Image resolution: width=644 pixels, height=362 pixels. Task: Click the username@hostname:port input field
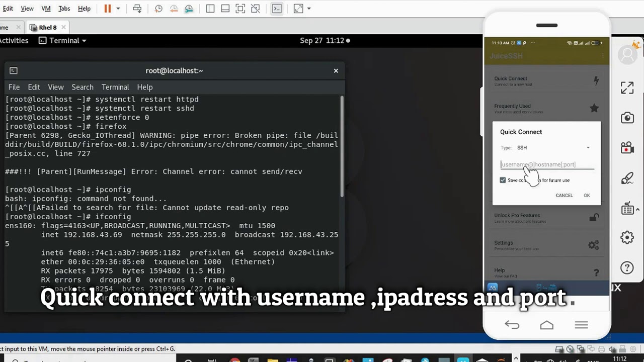click(547, 164)
